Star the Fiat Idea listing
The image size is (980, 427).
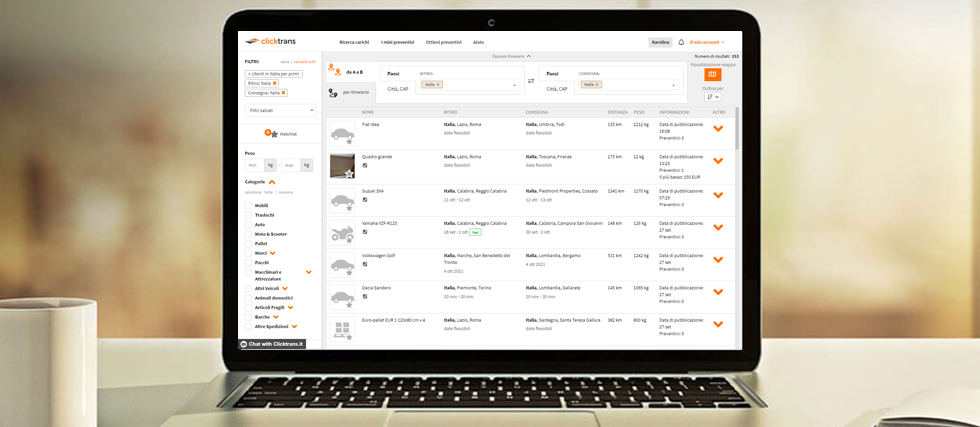[x=349, y=141]
